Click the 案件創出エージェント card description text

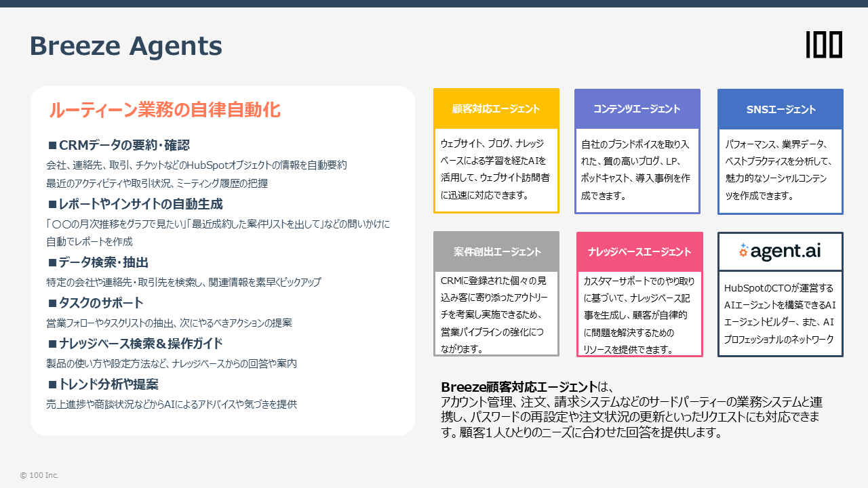(494, 314)
